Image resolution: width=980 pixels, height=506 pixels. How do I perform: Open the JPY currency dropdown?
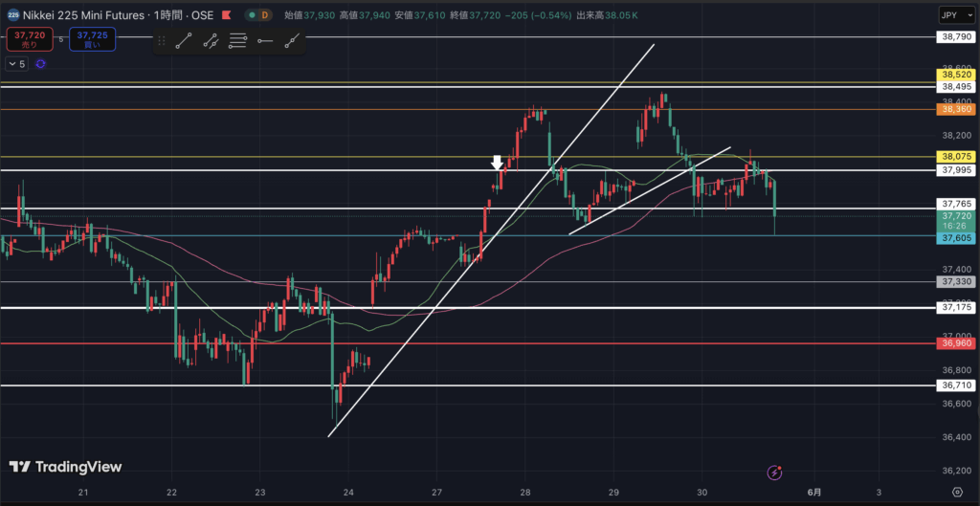point(955,14)
